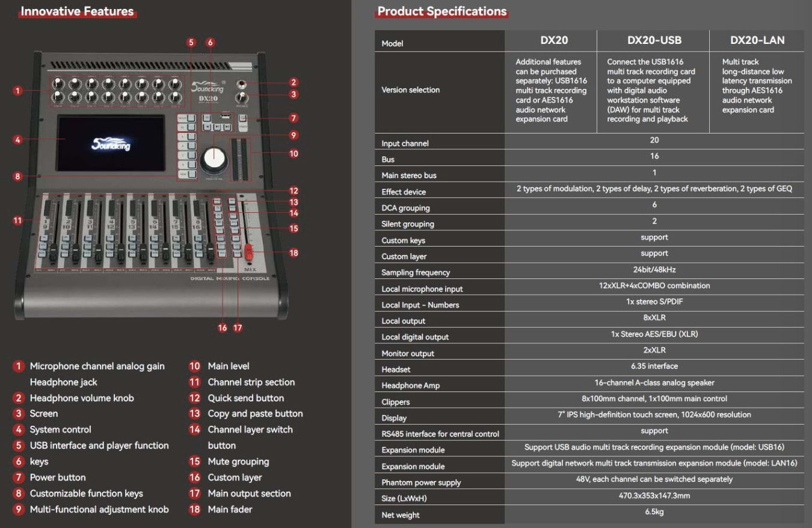Click legend number 9 before Multi-functional adjustment knob
This screenshot has width=812, height=528.
point(19,509)
